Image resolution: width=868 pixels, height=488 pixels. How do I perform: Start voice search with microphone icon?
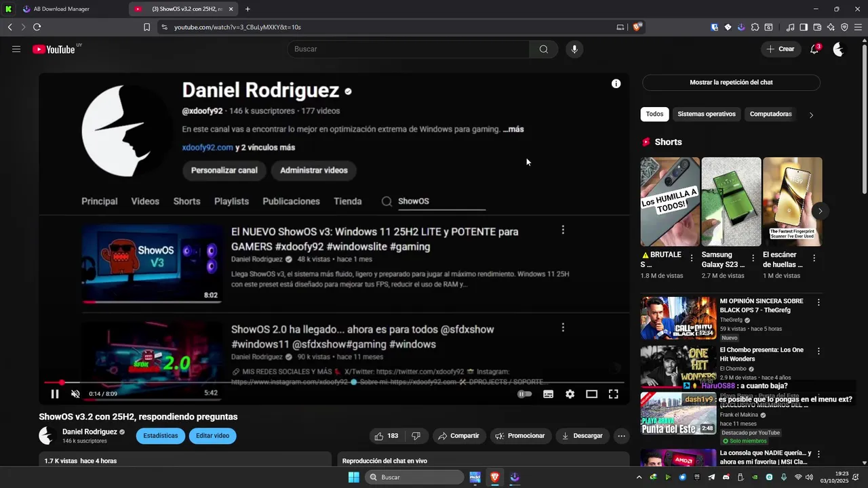click(x=574, y=49)
